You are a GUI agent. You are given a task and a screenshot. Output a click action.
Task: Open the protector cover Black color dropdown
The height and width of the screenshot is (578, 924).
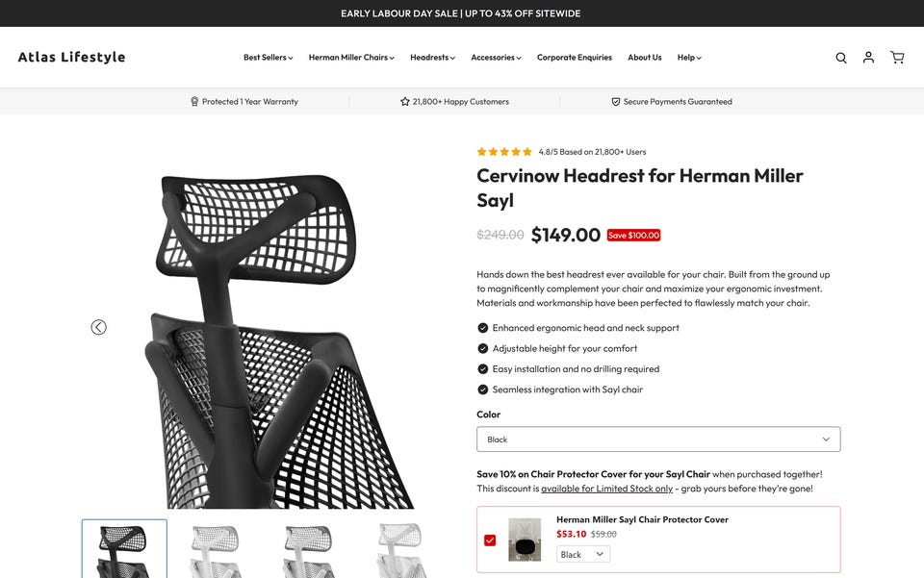(582, 554)
